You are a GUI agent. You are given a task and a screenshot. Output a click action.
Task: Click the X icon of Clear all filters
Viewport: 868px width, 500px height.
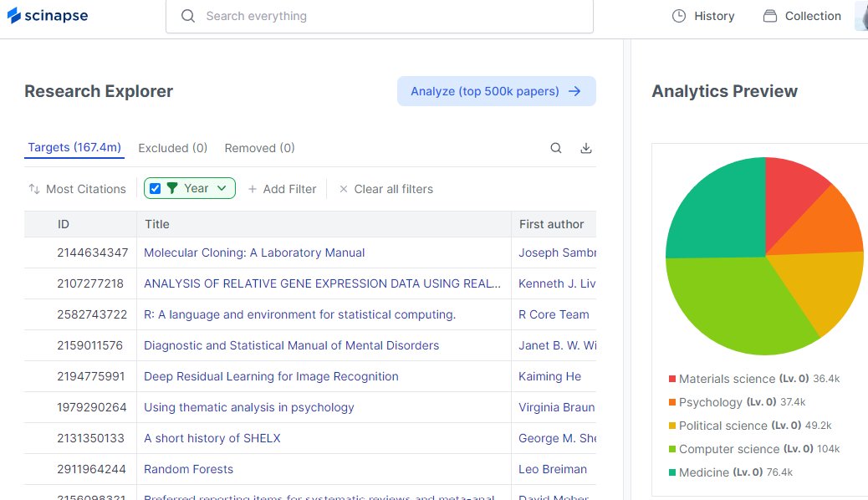(343, 189)
